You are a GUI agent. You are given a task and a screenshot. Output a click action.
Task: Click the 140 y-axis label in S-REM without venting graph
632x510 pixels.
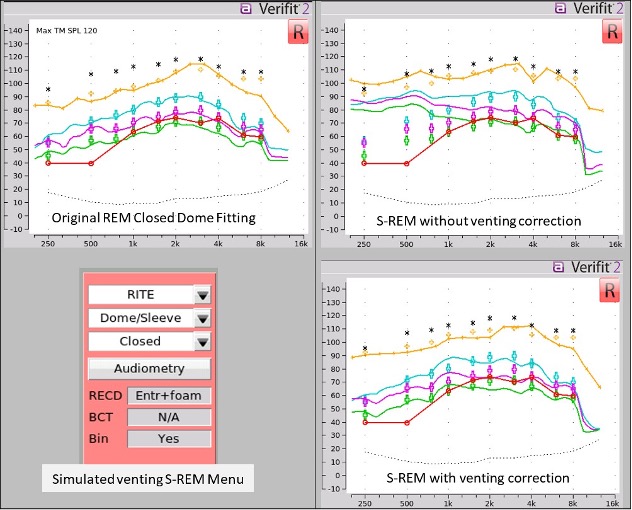[x=331, y=30]
